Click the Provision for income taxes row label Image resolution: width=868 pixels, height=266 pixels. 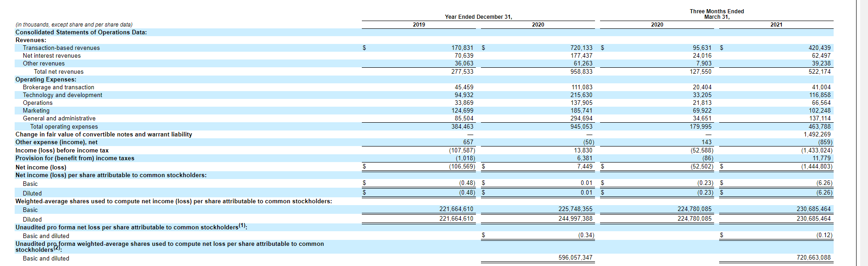(x=75, y=158)
